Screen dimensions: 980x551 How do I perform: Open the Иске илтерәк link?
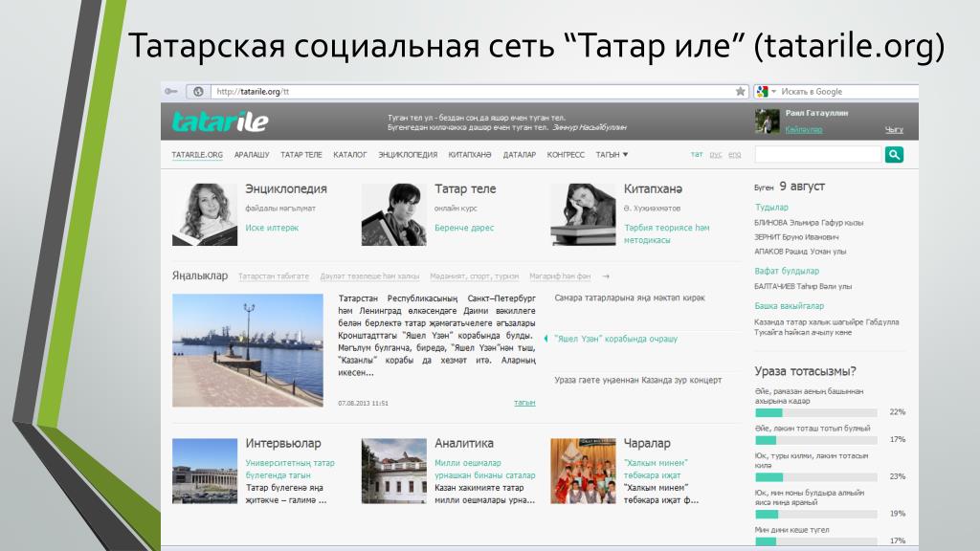(x=272, y=228)
